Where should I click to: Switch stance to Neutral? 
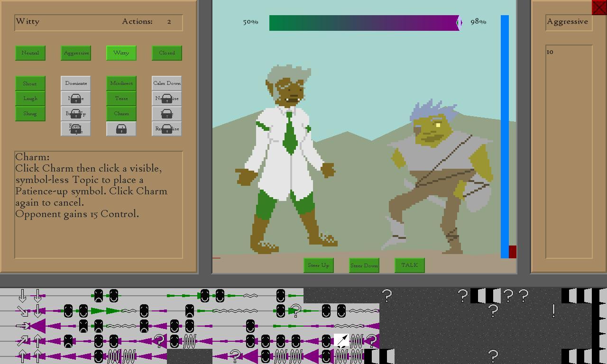pos(30,53)
